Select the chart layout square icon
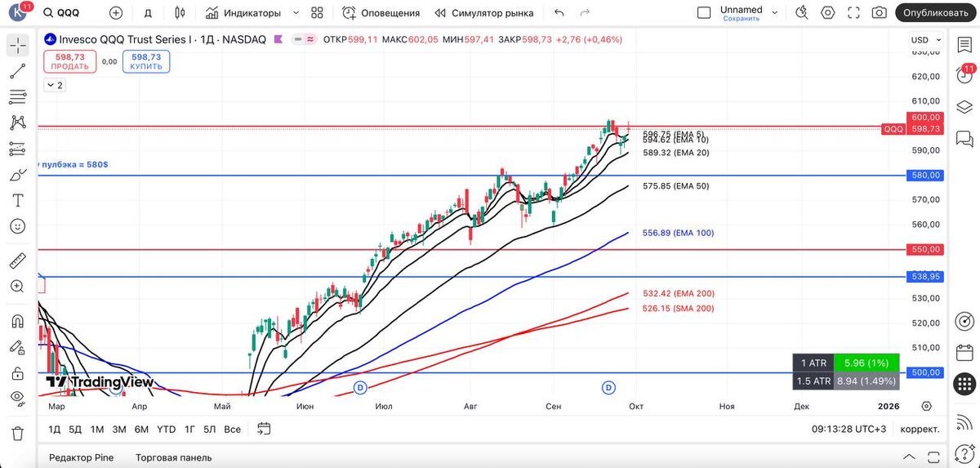This screenshot has width=980, height=468. pyautogui.click(x=704, y=13)
